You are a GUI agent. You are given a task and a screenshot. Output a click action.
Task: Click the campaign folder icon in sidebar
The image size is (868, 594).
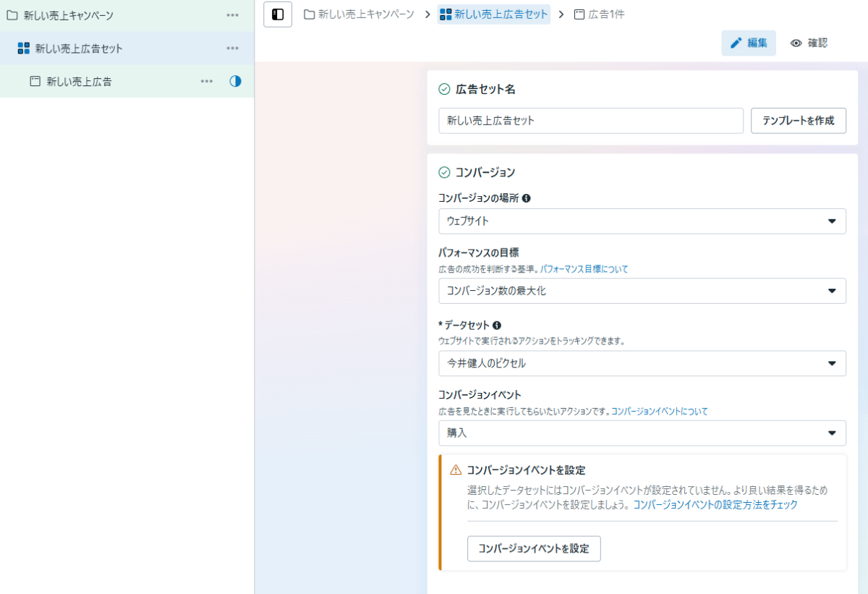point(12,15)
